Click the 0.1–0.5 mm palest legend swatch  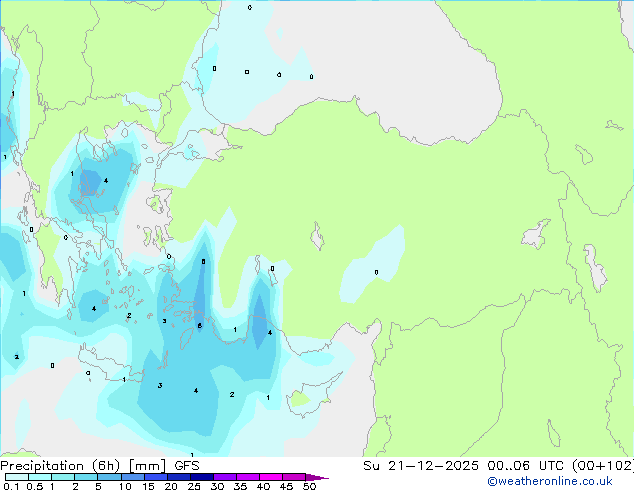(17, 477)
